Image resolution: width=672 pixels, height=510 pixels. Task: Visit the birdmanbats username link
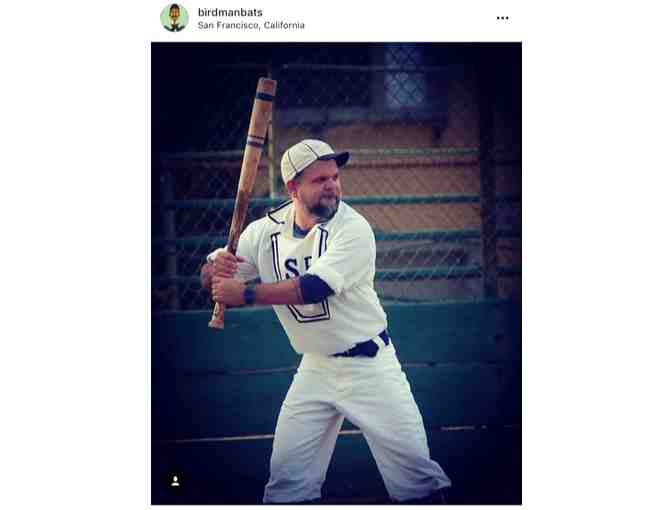[x=230, y=12]
